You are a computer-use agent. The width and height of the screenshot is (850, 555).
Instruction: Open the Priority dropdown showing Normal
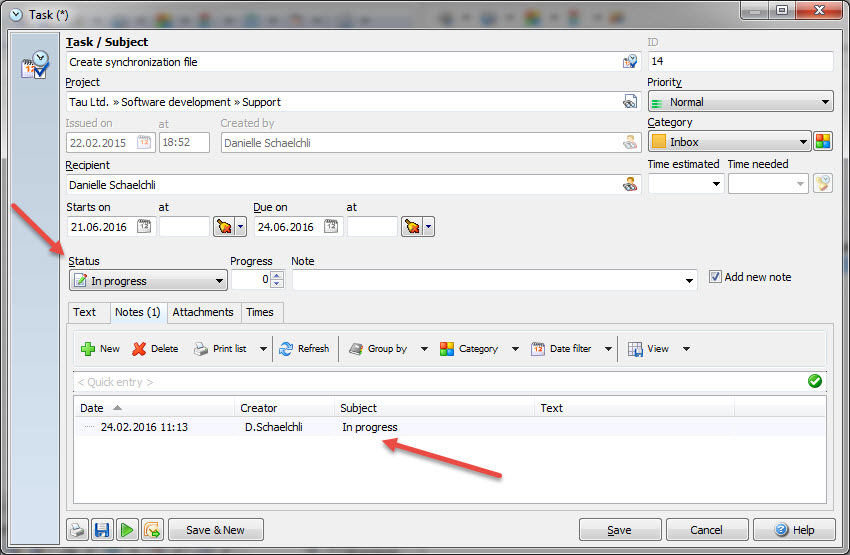[x=740, y=102]
